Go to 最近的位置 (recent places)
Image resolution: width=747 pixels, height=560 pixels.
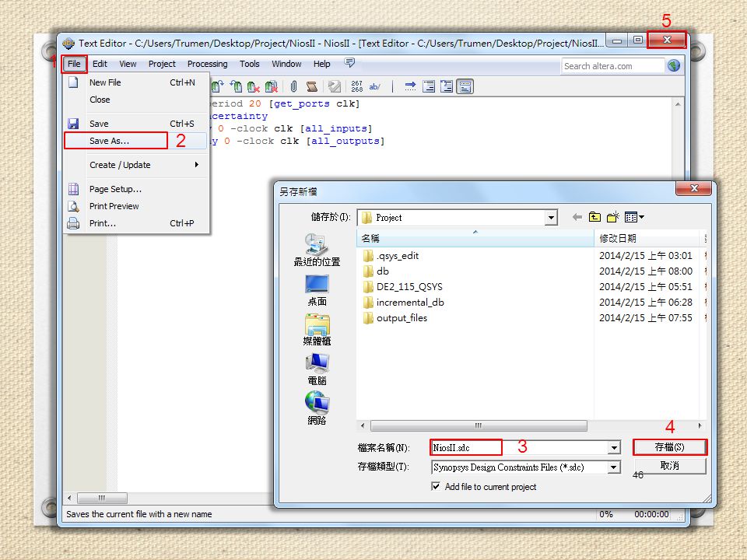click(x=317, y=250)
